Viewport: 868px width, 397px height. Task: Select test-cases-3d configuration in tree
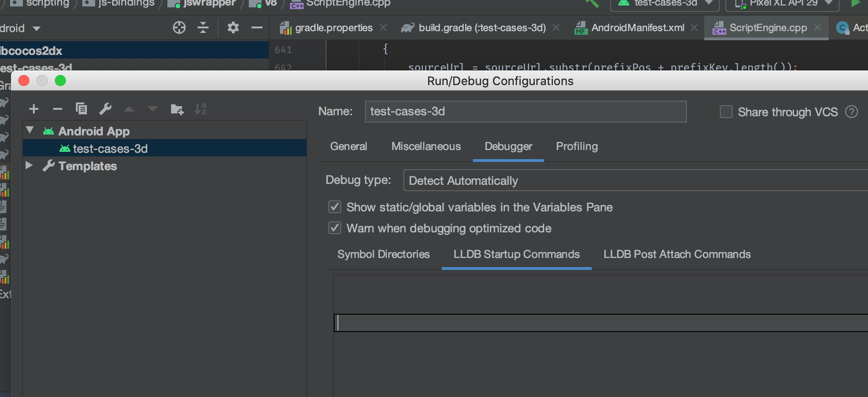[x=165, y=148]
